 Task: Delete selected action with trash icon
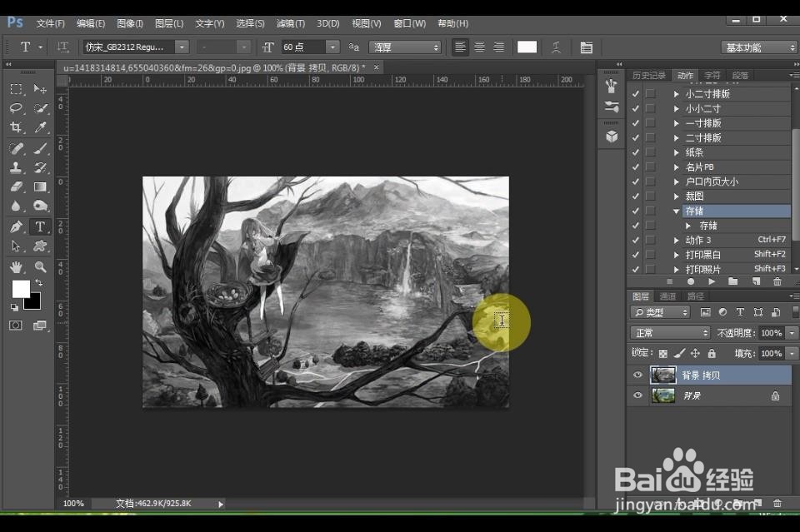[777, 281]
